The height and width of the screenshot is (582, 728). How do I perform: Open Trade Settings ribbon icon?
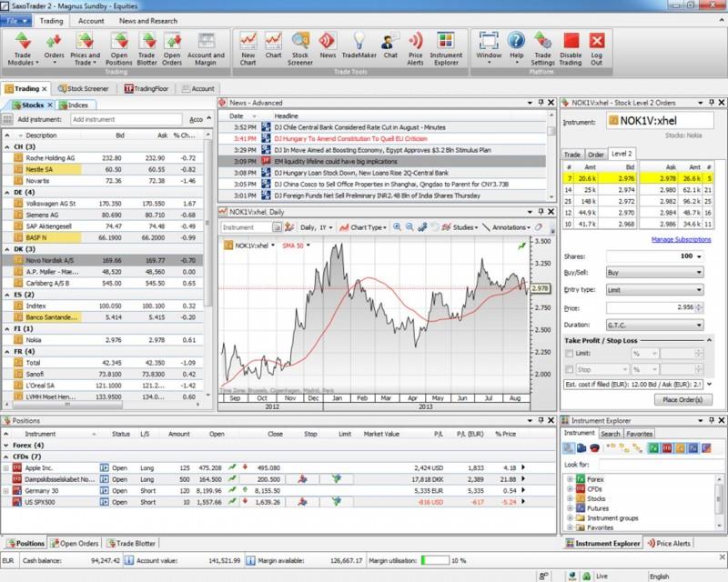542,49
